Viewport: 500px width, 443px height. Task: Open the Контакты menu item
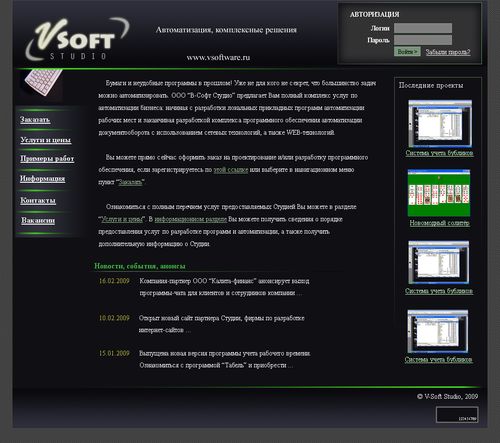coord(38,200)
